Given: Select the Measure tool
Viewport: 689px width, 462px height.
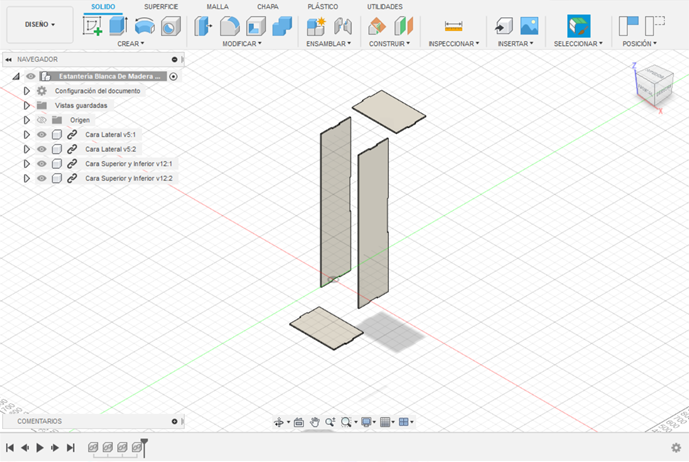Looking at the screenshot, I should [453, 26].
